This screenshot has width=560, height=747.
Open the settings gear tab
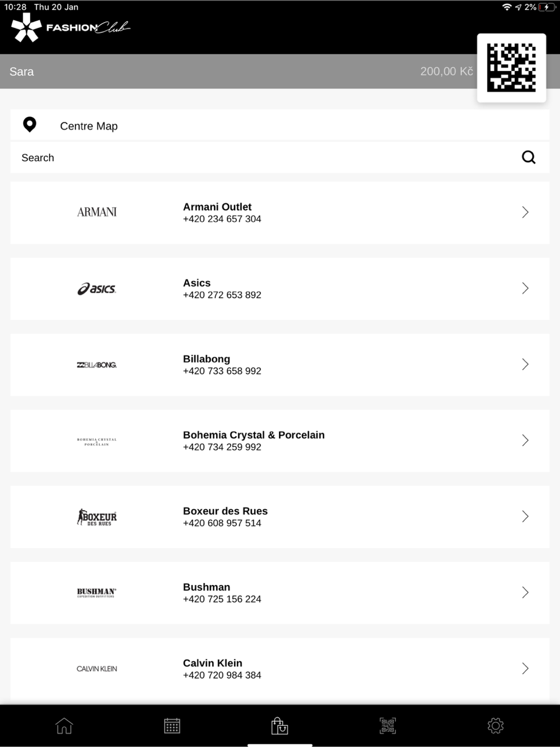(x=496, y=726)
